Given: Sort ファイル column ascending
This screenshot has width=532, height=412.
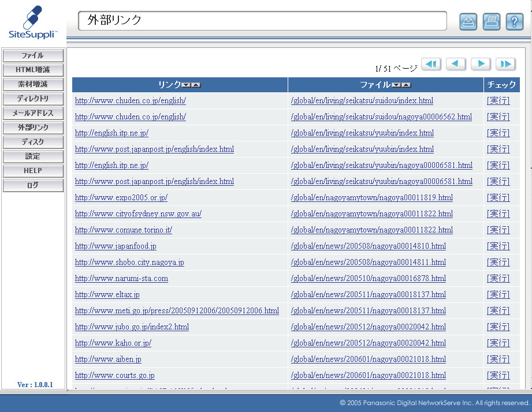Looking at the screenshot, I should click(406, 85).
